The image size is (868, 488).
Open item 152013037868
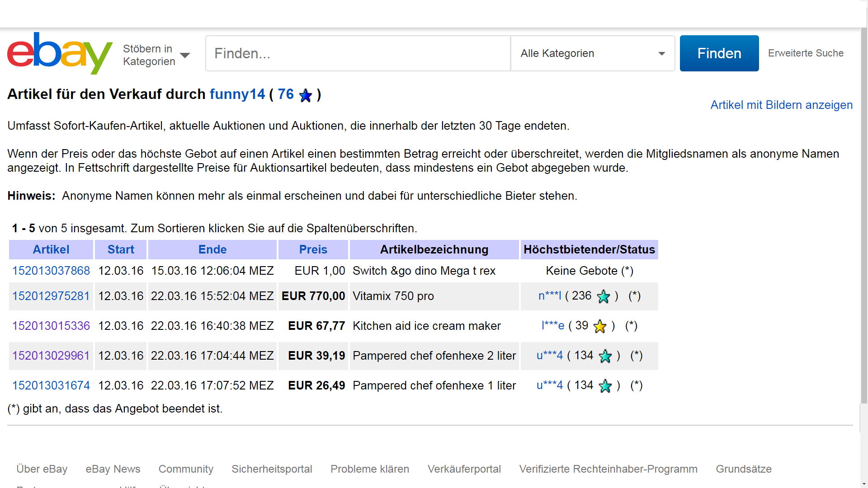point(51,271)
